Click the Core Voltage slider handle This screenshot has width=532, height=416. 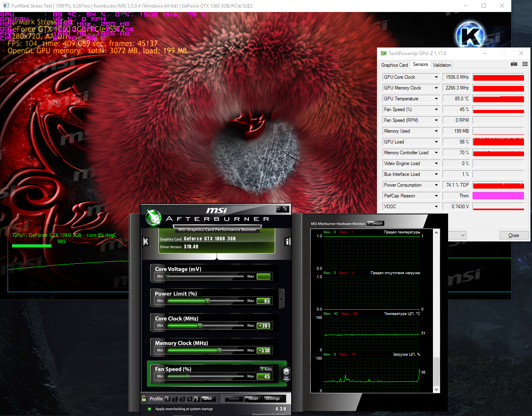coord(168,276)
